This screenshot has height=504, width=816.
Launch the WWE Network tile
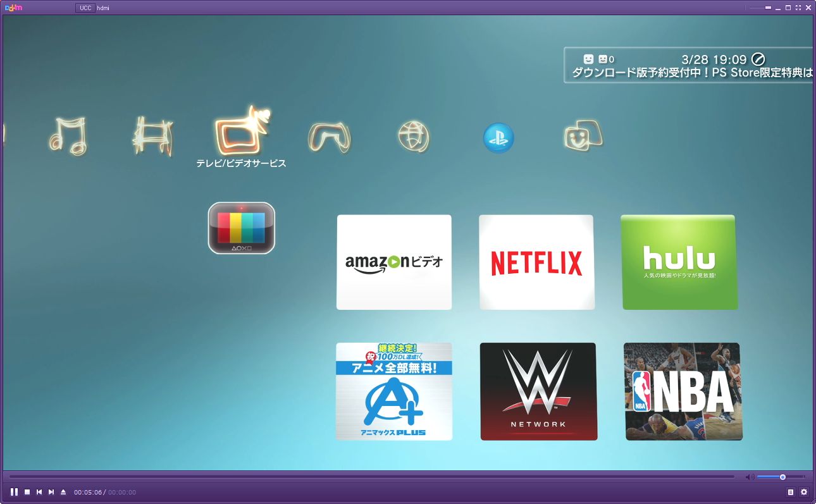(538, 391)
